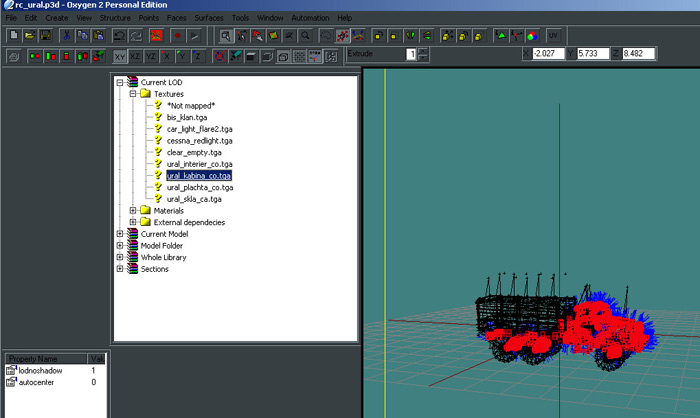
Task: Click the New file icon
Action: (x=13, y=36)
